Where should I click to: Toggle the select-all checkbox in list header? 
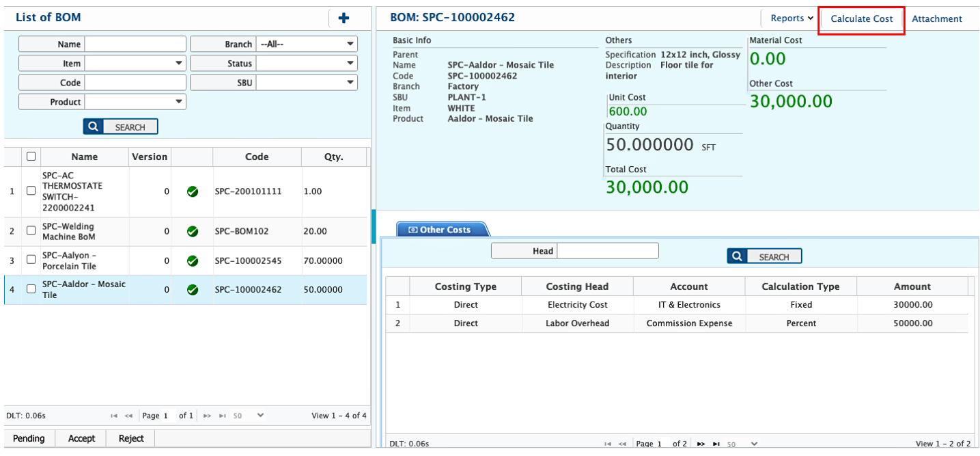tap(31, 156)
